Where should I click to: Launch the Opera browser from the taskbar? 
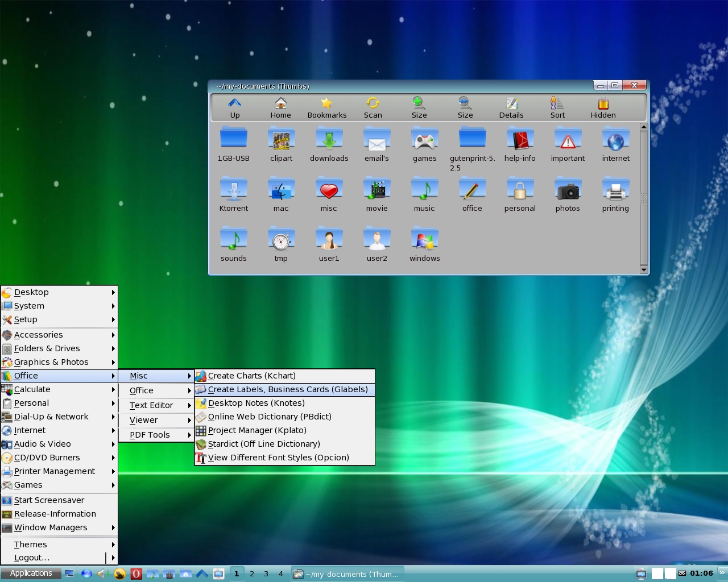(136, 573)
